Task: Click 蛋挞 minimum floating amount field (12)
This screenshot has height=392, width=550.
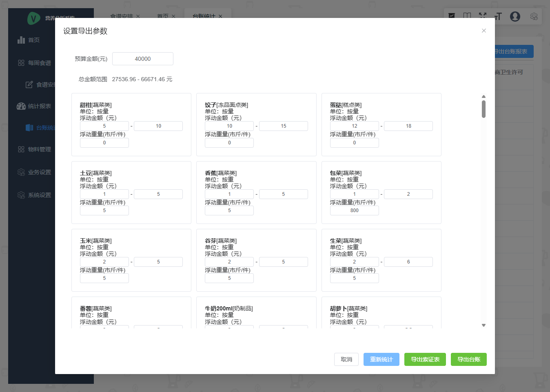Action: 355,126
